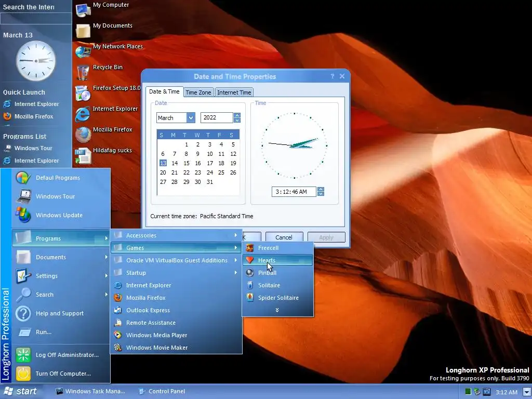Start Spider Solitaire from Games menu
The width and height of the screenshot is (532, 399).
pyautogui.click(x=278, y=298)
